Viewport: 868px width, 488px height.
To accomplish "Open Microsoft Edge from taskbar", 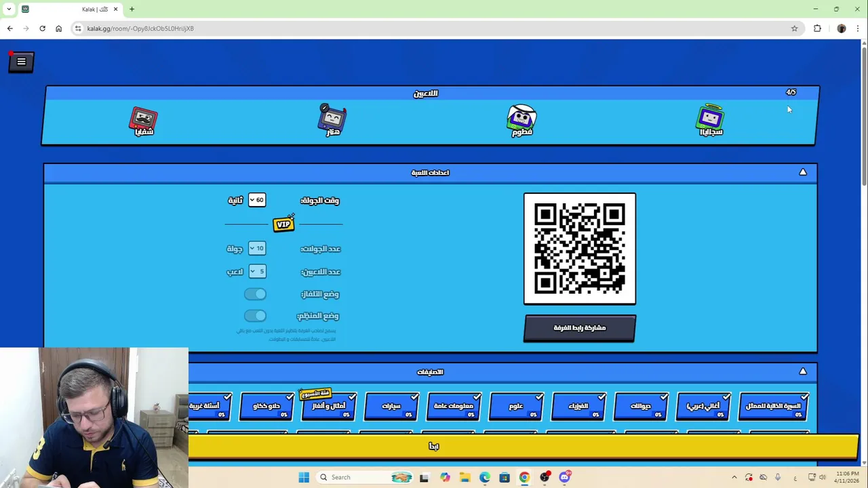I will [x=485, y=477].
